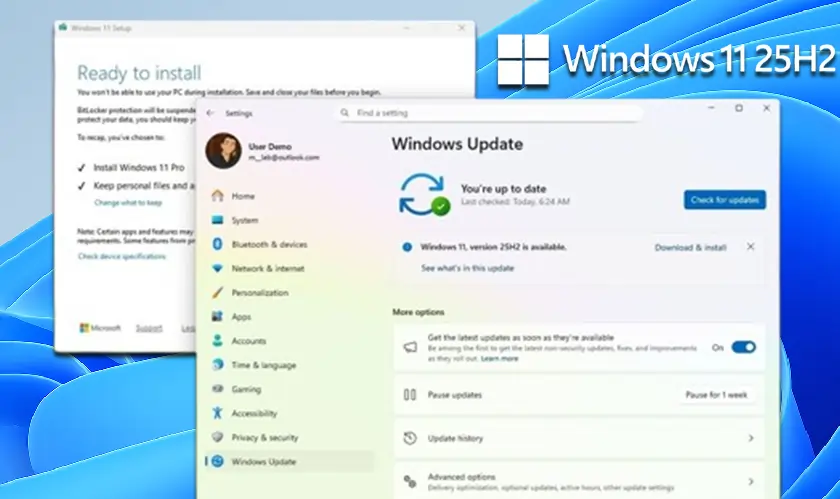Select Time & language in sidebar
Viewport: 840px width, 499px height.
[x=263, y=365]
